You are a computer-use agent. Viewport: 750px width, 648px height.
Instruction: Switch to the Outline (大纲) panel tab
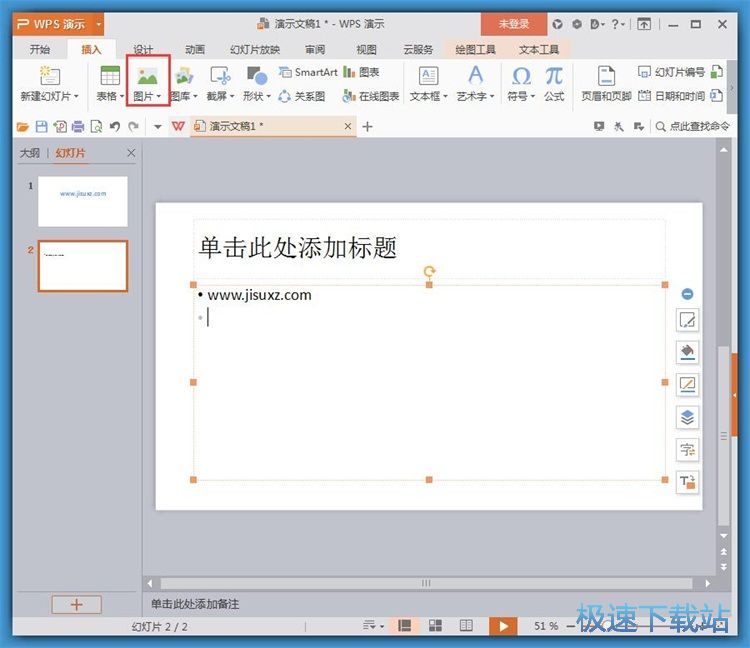click(30, 153)
